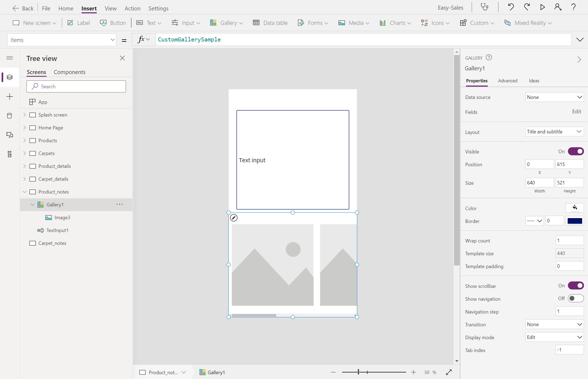Enable the Show navigation toggle

click(x=576, y=299)
